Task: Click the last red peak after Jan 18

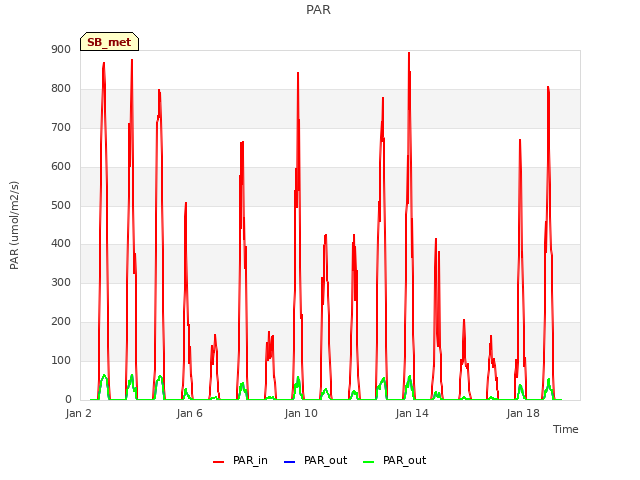Action: (548, 87)
